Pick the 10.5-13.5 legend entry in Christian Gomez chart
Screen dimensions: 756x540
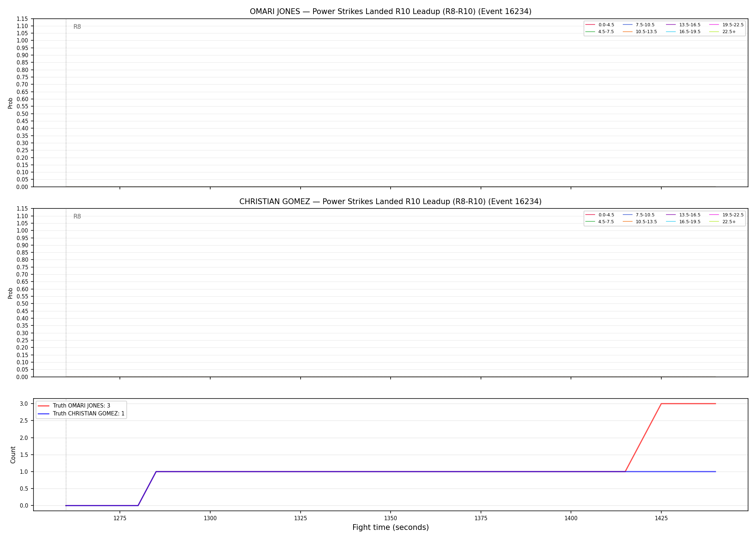(x=640, y=222)
